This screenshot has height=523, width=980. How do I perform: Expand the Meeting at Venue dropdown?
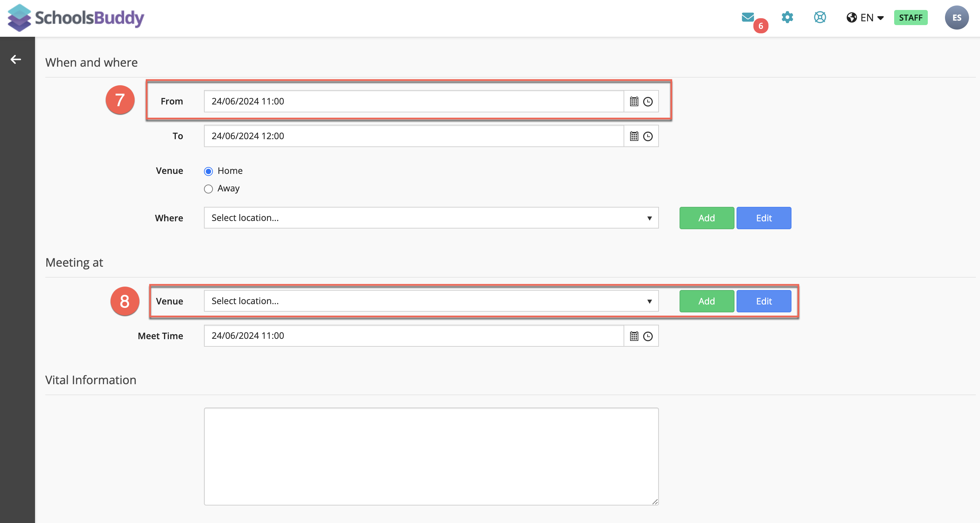point(431,301)
